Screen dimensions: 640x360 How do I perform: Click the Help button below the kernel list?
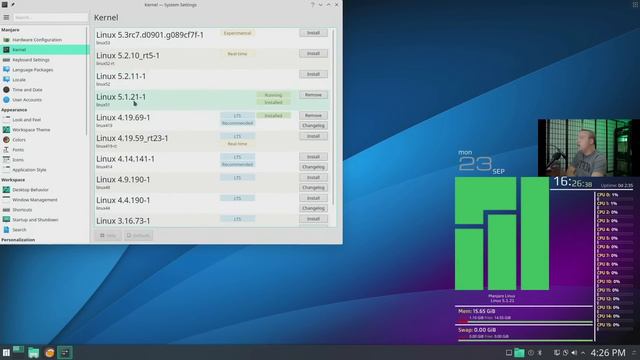coord(108,236)
